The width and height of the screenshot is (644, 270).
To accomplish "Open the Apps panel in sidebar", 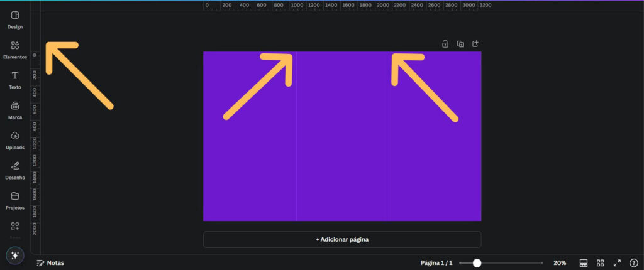I will pos(15,229).
